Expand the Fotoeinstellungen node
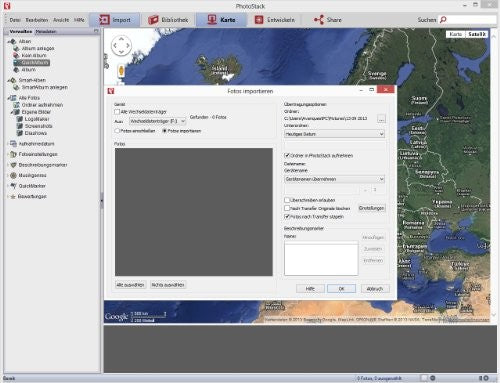This screenshot has width=500, height=383. [x=7, y=154]
